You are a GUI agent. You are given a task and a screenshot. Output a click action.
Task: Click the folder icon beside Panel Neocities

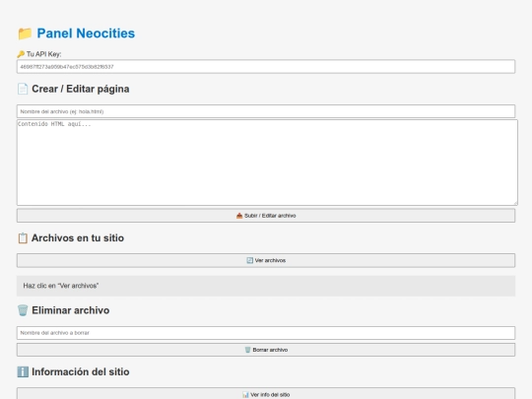coord(25,33)
